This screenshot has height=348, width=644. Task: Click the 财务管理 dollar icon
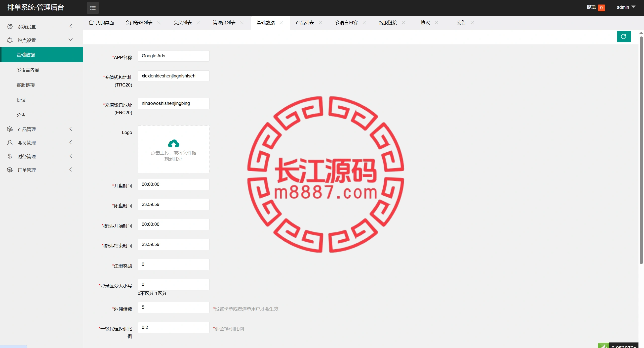pyautogui.click(x=10, y=156)
